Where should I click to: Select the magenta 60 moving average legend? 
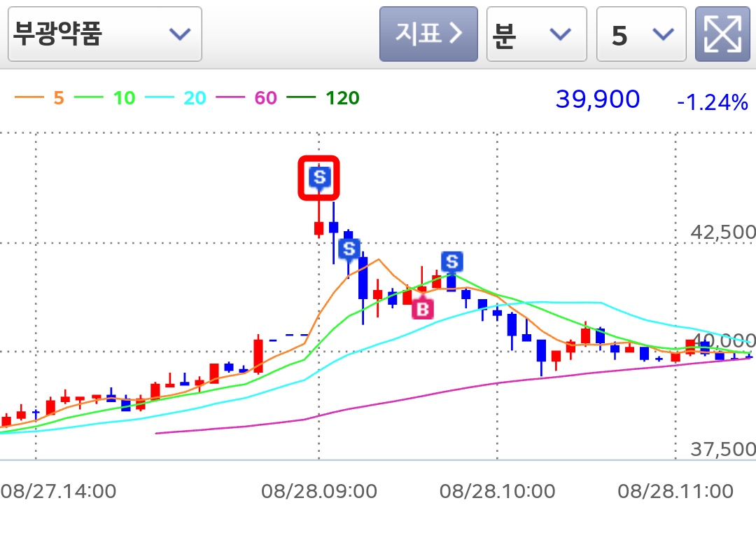point(246,98)
